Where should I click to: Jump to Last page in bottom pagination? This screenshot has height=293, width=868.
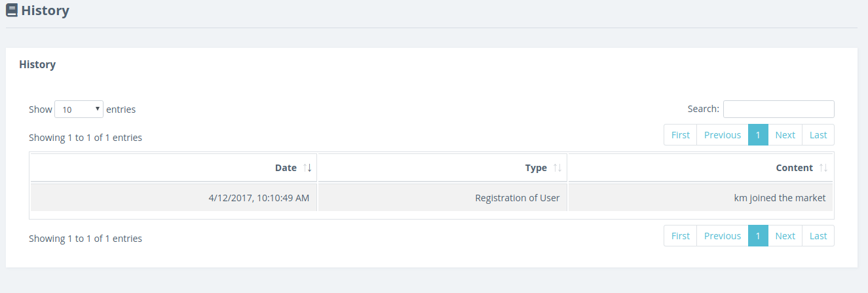coord(818,236)
